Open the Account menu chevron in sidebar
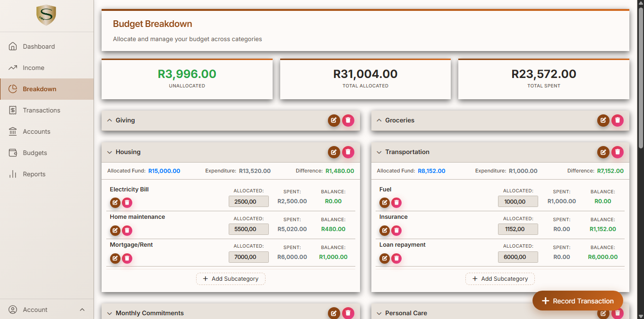 [82, 310]
